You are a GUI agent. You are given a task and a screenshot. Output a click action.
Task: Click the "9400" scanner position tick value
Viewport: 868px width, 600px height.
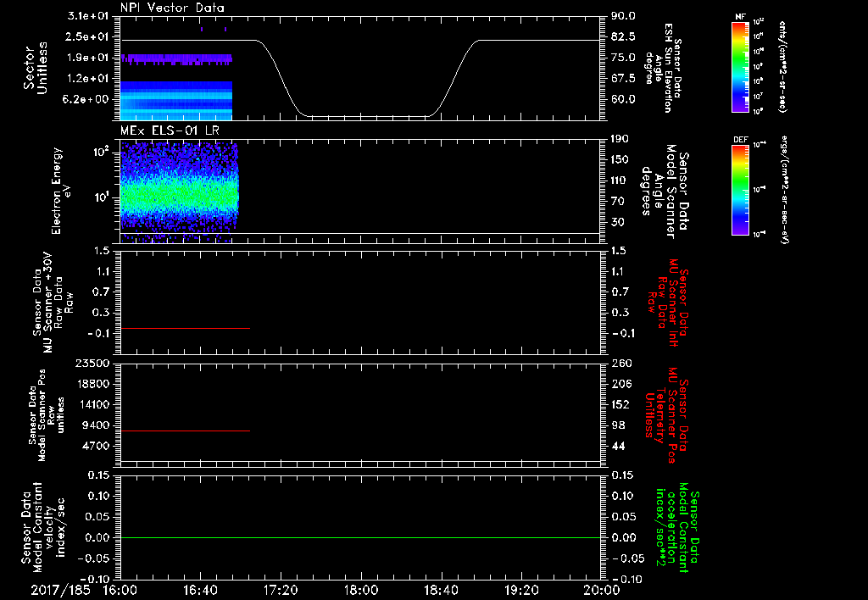coord(97,425)
